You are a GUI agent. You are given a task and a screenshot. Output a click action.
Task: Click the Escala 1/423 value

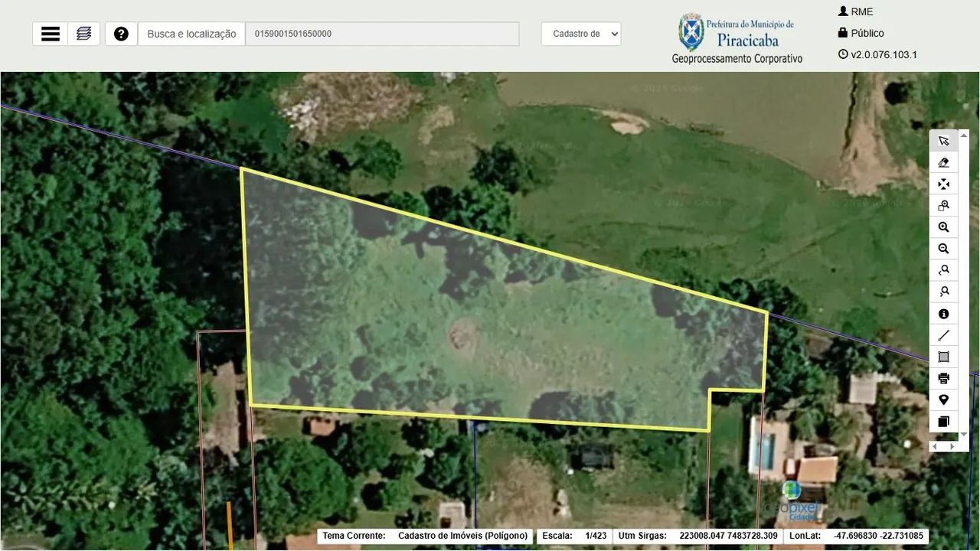[596, 536]
